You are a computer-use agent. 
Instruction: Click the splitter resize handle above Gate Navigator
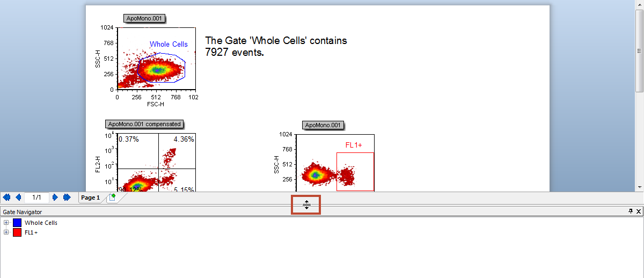(x=306, y=205)
